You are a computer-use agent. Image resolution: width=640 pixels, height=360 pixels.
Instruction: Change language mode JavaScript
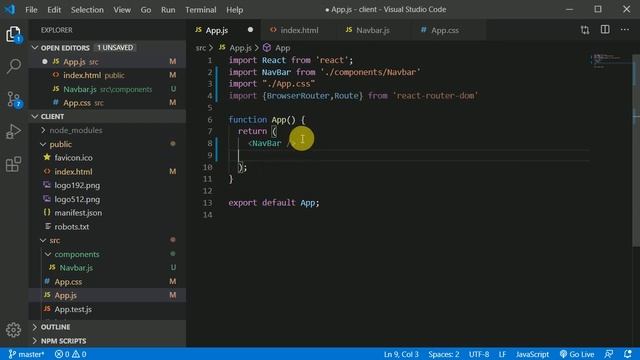(x=532, y=354)
